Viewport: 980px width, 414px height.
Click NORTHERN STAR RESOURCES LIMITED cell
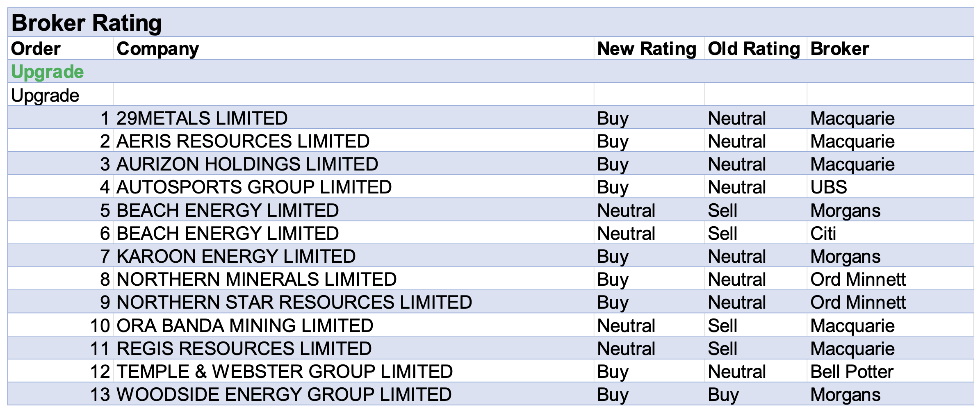(x=294, y=302)
